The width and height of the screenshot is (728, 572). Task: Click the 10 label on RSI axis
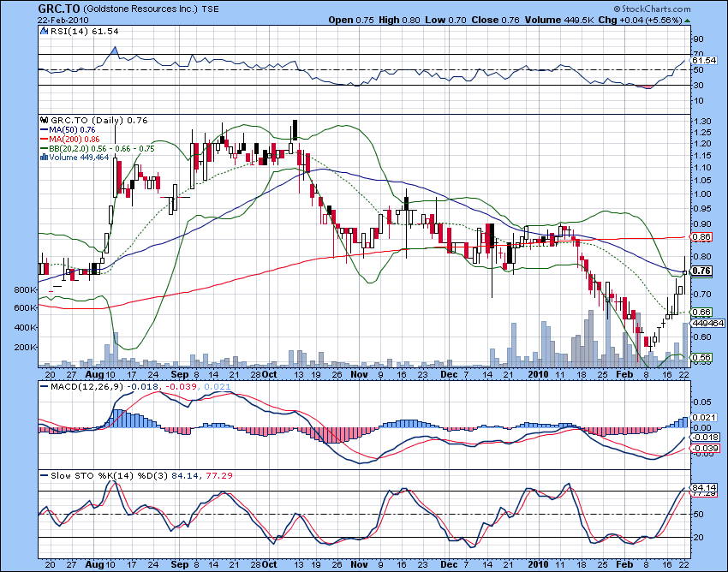pos(699,101)
